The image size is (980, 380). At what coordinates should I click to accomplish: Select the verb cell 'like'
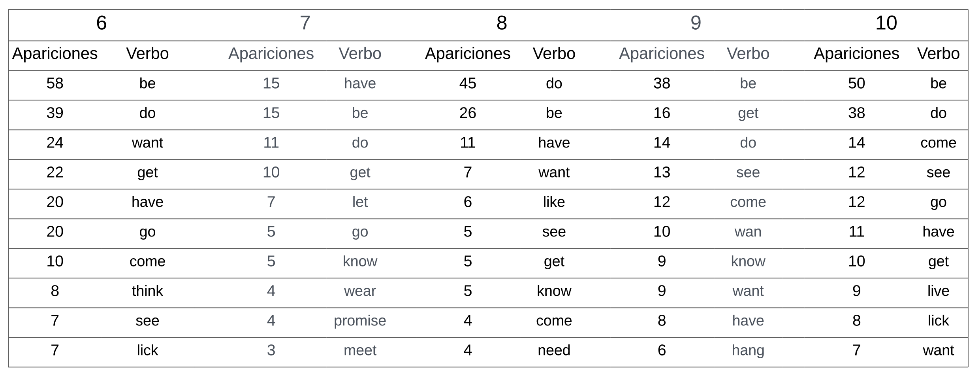[554, 202]
